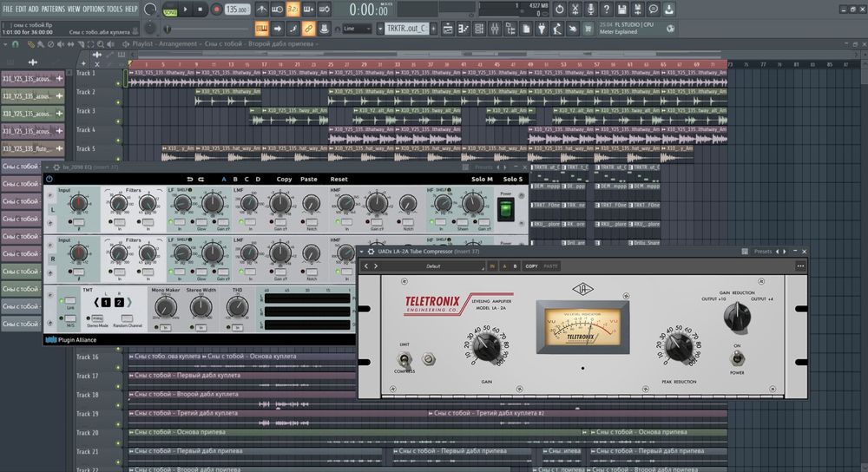Open the Mixer view icon
The width and height of the screenshot is (868, 472).
click(x=495, y=29)
